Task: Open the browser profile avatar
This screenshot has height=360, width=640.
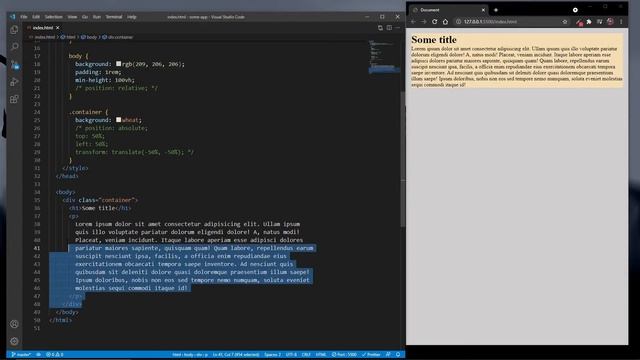Action: pyautogui.click(x=610, y=22)
